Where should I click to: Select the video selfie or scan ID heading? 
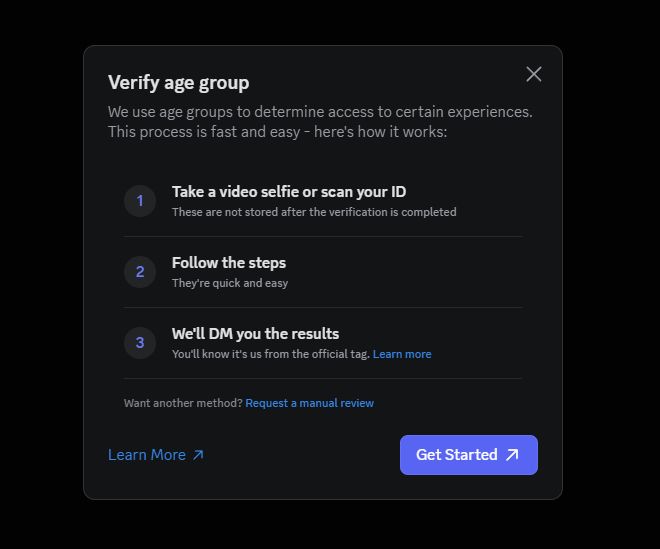[289, 192]
